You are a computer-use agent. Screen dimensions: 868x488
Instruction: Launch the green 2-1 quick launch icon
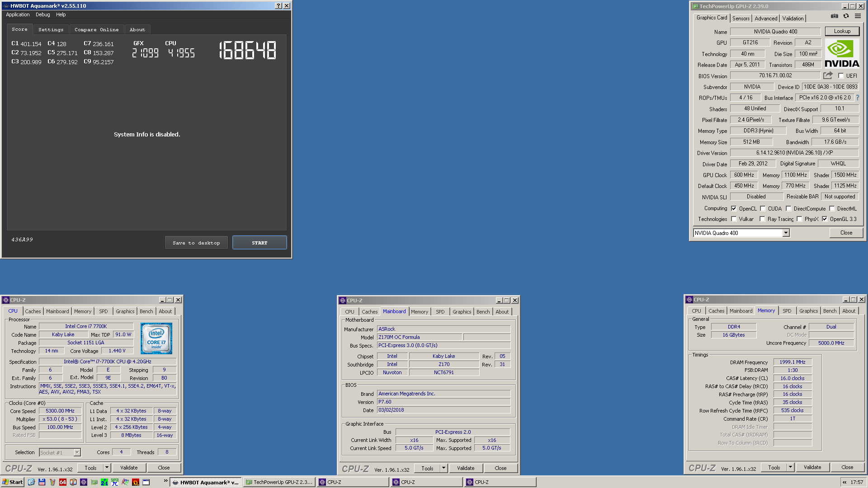click(x=104, y=482)
